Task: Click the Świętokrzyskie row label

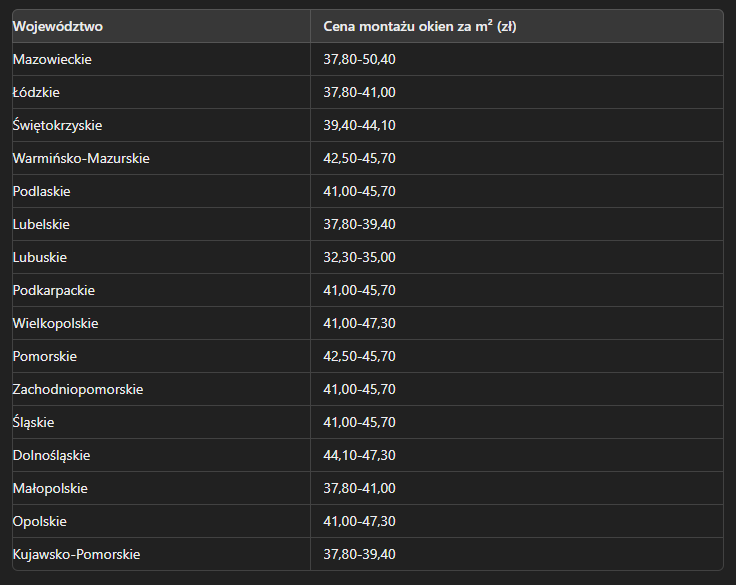Action: pos(57,125)
